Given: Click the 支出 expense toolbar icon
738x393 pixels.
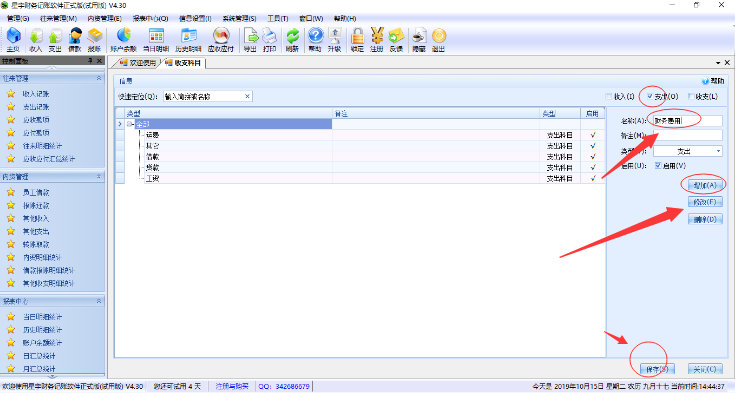Looking at the screenshot, I should pos(55,39).
